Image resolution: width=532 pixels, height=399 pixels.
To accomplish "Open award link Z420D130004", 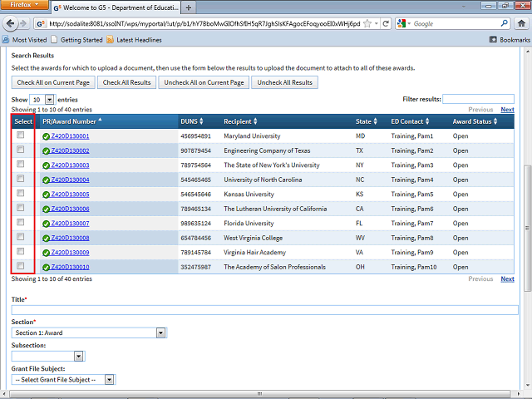I will click(70, 180).
